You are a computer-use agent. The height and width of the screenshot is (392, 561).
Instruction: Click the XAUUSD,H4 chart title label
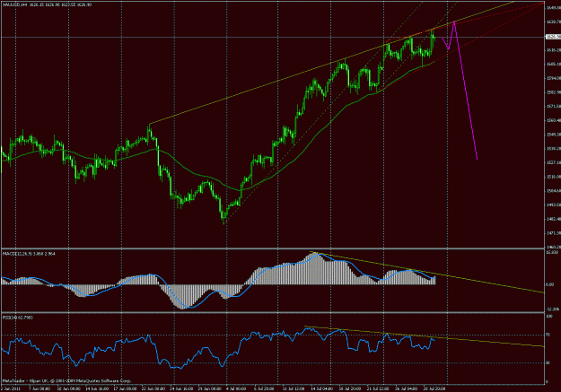click(47, 4)
